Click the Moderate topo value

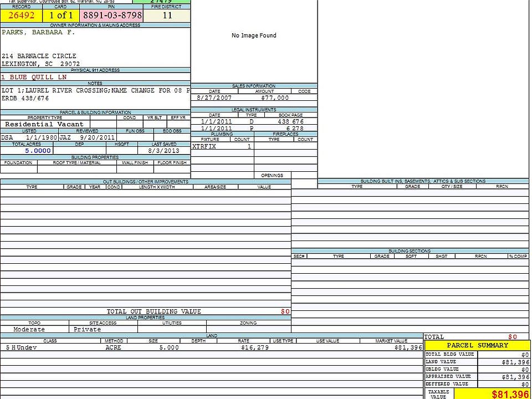[x=29, y=329]
